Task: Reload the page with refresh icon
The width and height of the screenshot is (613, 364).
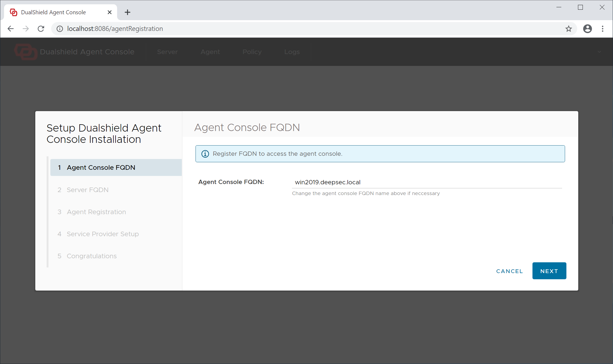Action: point(41,29)
